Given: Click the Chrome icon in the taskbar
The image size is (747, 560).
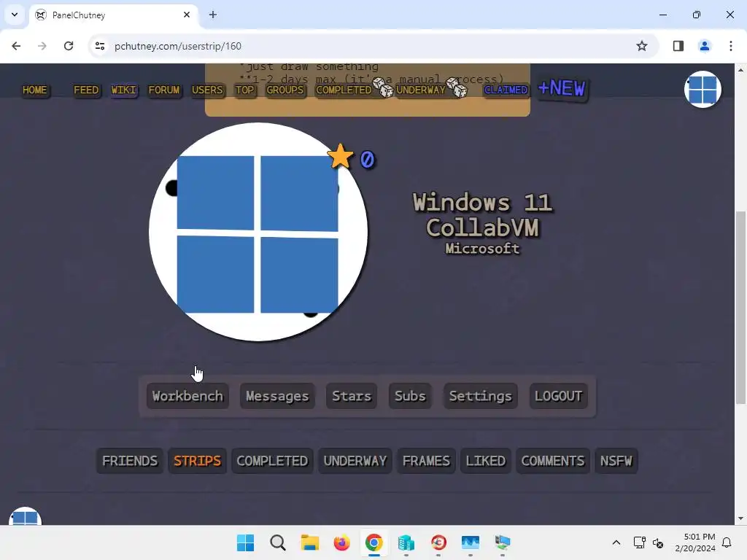Looking at the screenshot, I should tap(374, 542).
